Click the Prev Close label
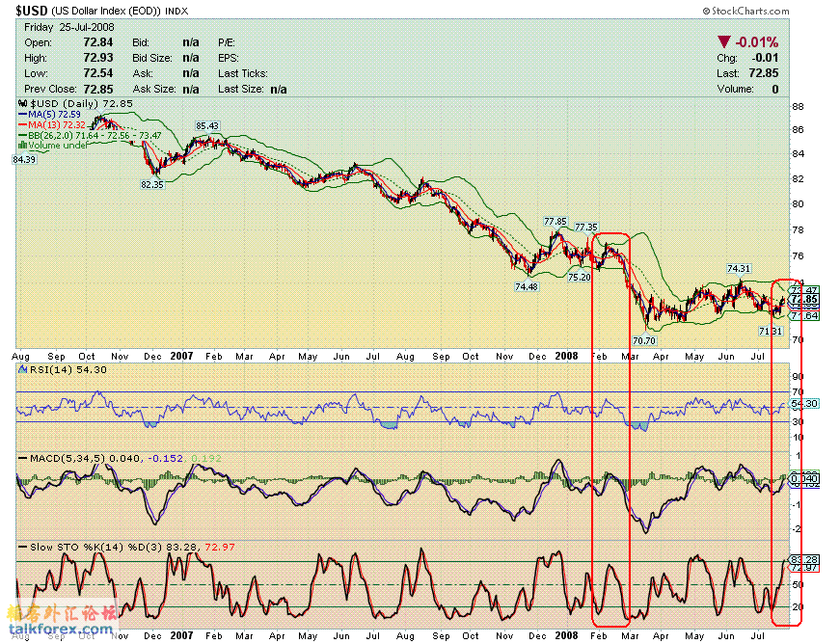Image resolution: width=840 pixels, height=644 pixels. click(x=50, y=89)
